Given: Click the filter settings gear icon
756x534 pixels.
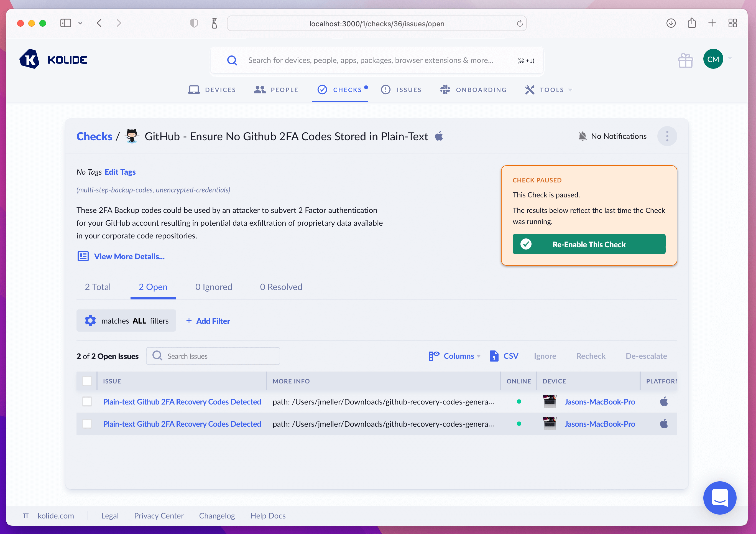Looking at the screenshot, I should [x=90, y=321].
